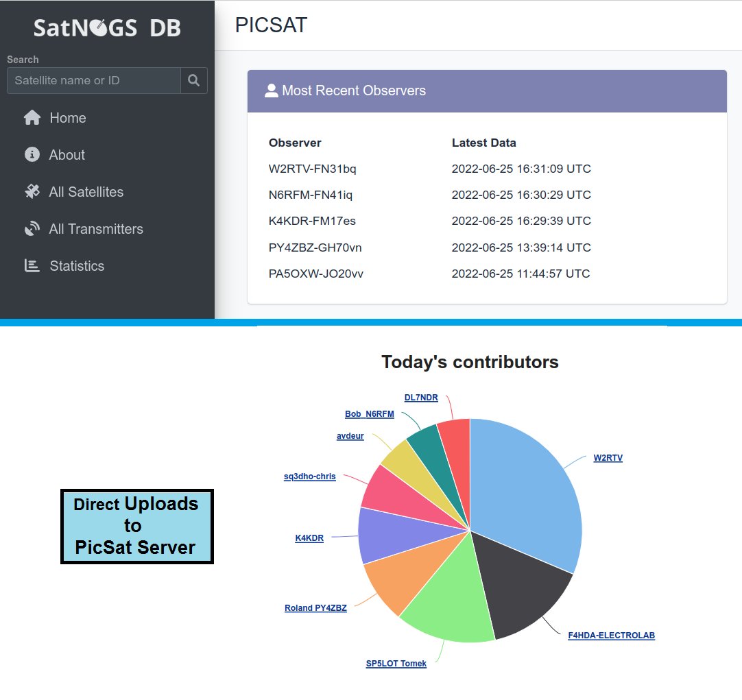
Task: Select observer W2RTV-FN31bq
Action: tap(312, 169)
